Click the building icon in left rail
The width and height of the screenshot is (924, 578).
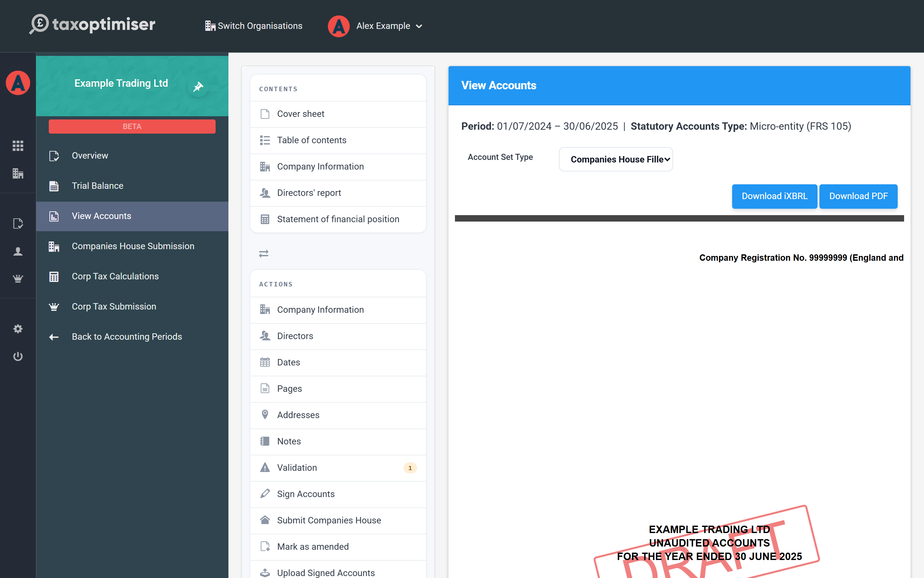18,173
